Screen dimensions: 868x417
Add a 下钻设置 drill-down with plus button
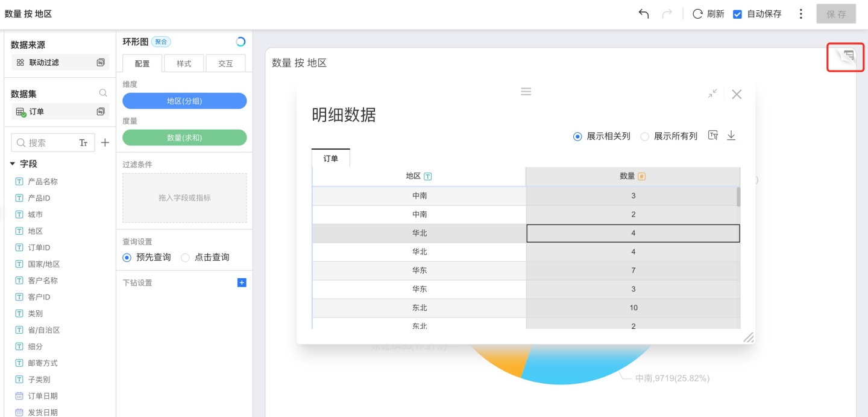point(242,282)
